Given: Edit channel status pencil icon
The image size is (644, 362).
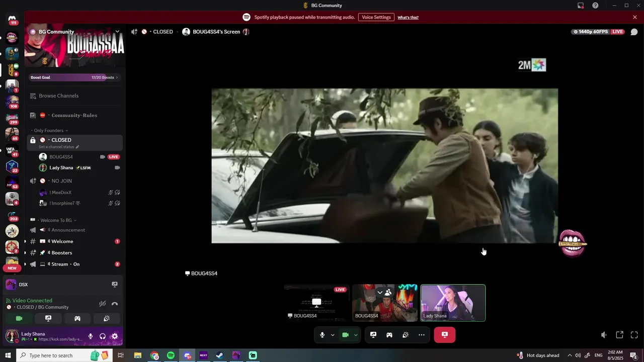Looking at the screenshot, I should pyautogui.click(x=77, y=147).
